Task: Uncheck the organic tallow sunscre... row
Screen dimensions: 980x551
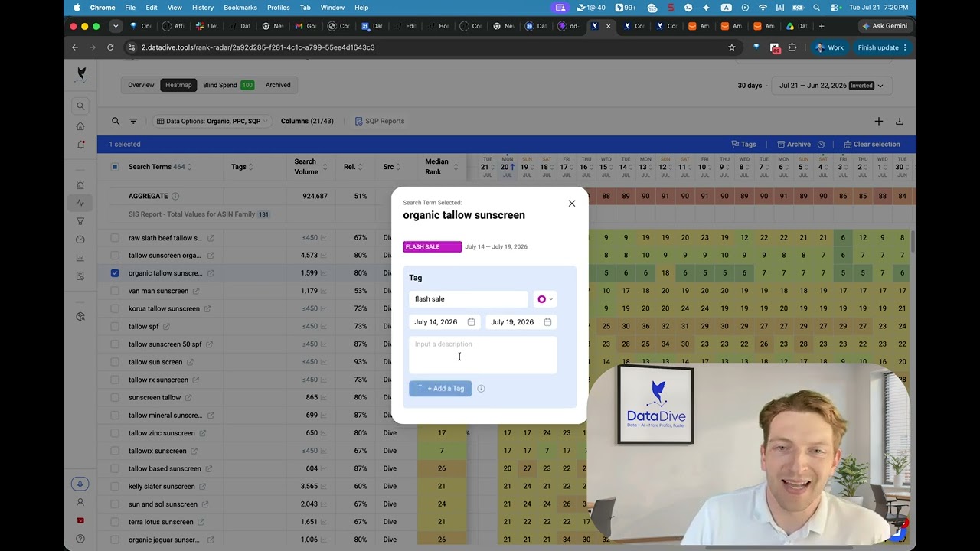Action: coord(115,273)
